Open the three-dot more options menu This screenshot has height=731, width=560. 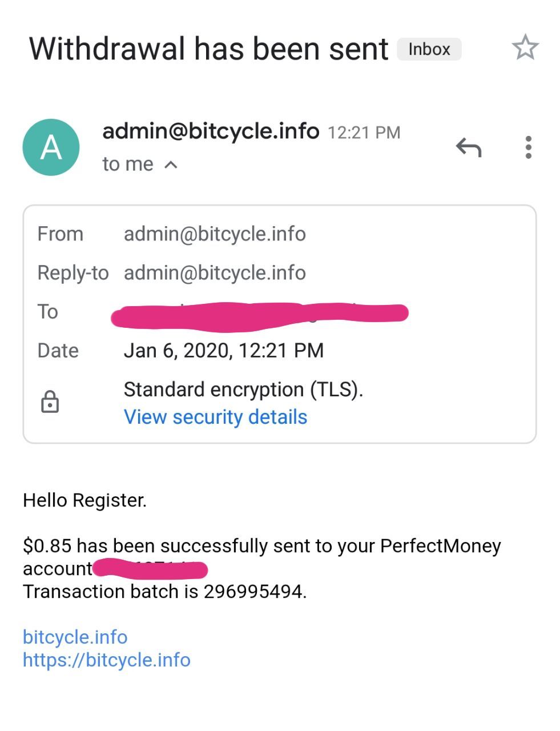(x=529, y=147)
